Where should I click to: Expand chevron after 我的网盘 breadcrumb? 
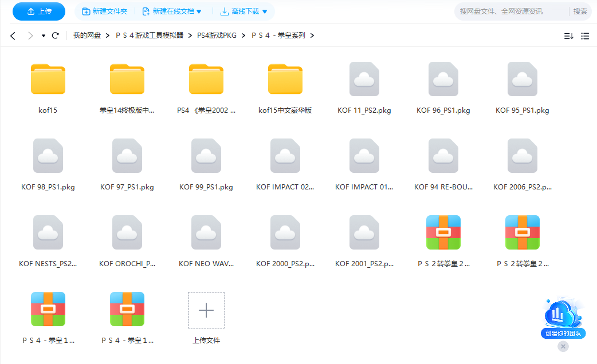pos(108,35)
